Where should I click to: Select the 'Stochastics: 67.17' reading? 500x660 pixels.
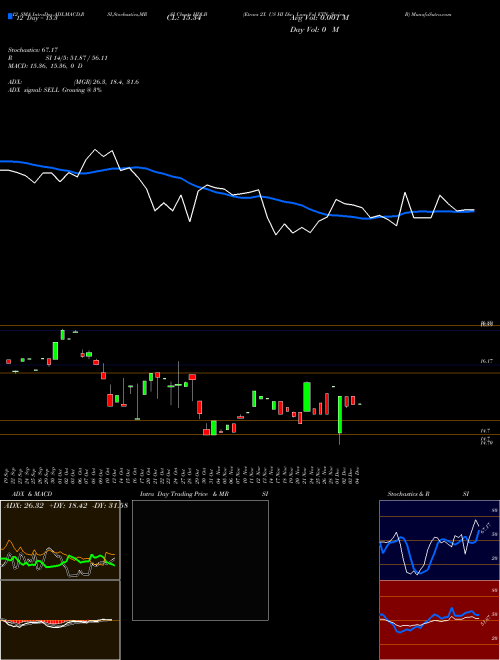[x=33, y=50]
